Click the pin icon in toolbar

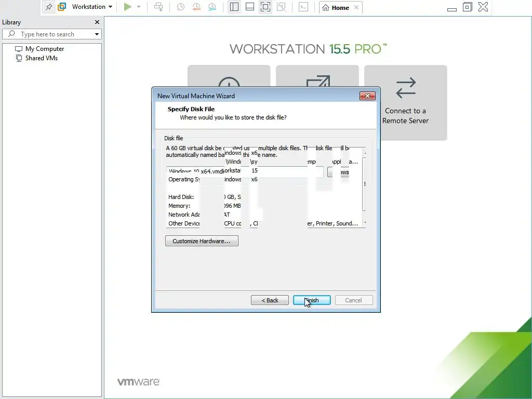[49, 7]
